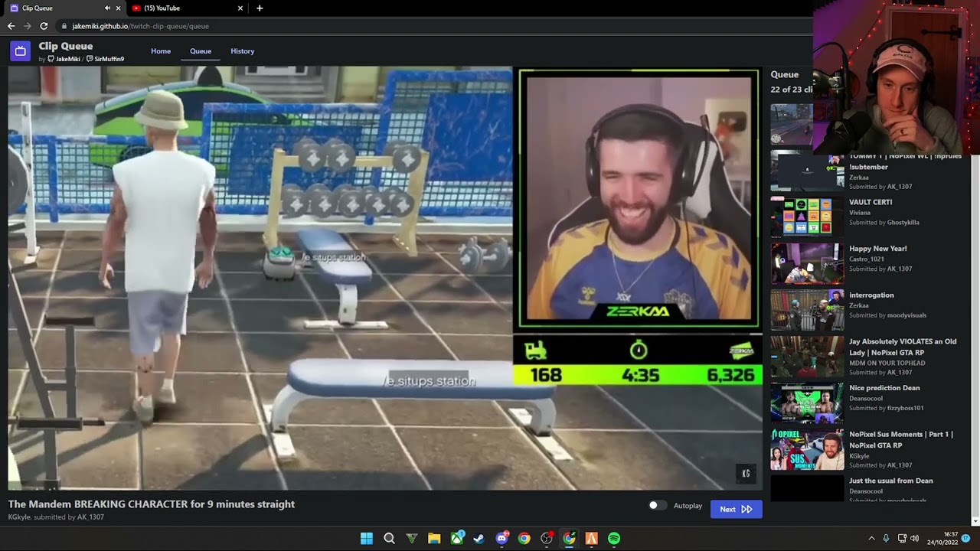Open the Xbox app from taskbar
This screenshot has width=980, height=551.
click(457, 538)
